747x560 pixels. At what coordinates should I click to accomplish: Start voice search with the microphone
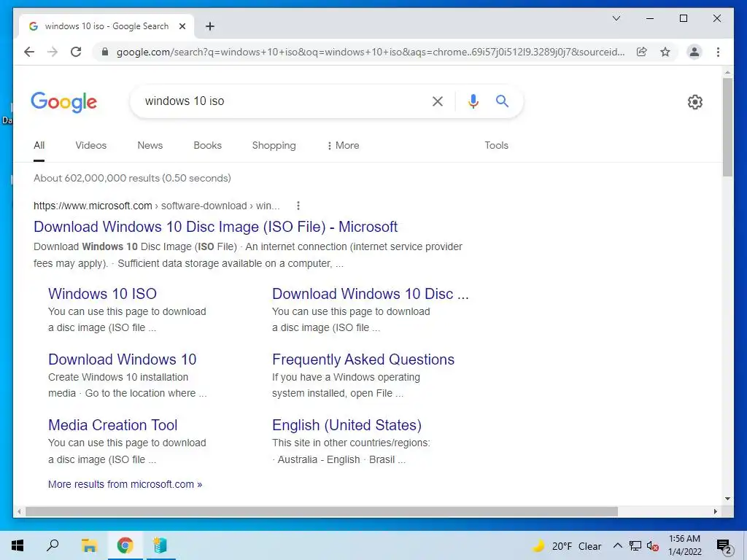tap(473, 101)
